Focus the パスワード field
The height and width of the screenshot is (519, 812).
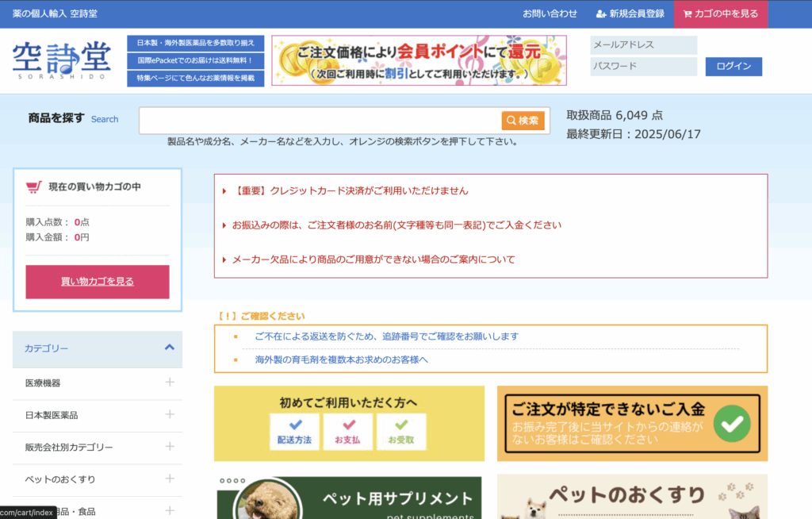click(x=643, y=67)
